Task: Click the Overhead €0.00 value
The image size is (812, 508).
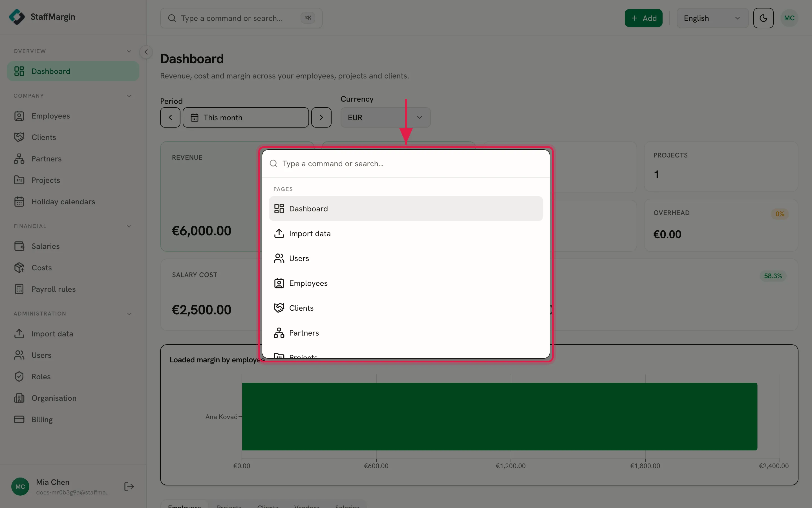Action: pyautogui.click(x=667, y=235)
